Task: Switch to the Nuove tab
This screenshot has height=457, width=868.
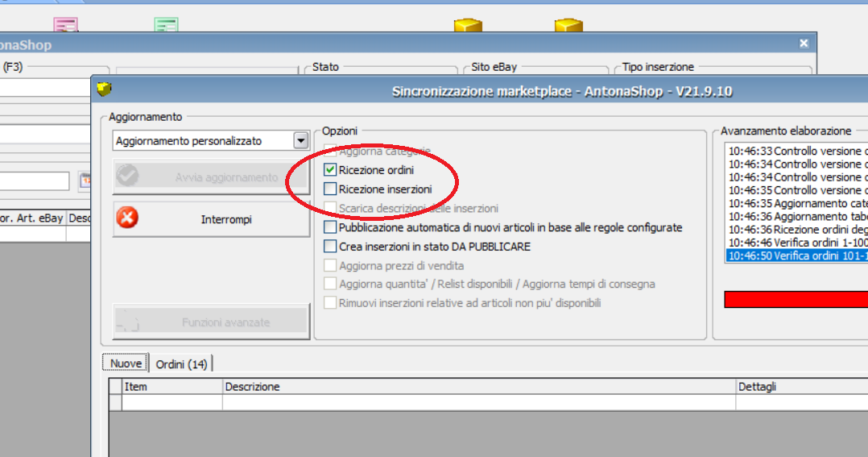Action: pos(126,364)
